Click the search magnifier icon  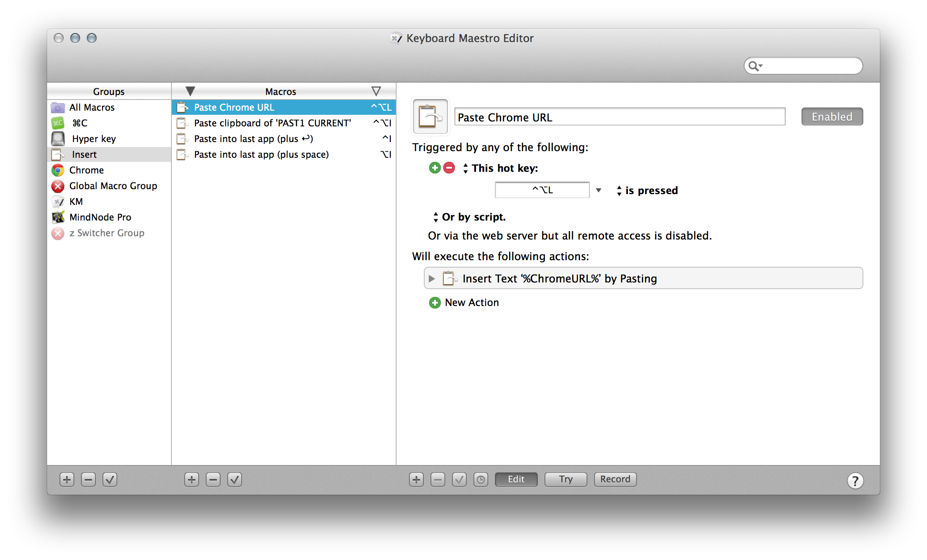[x=754, y=66]
